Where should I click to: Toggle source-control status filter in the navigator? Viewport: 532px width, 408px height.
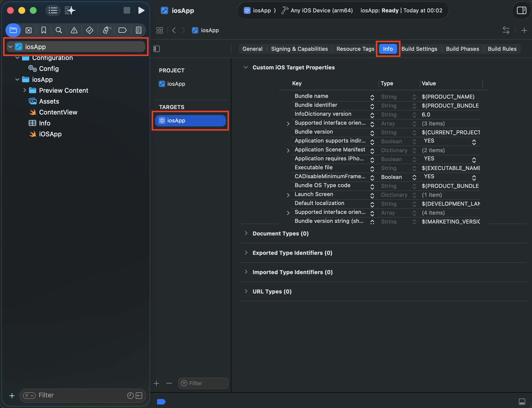[x=139, y=396]
